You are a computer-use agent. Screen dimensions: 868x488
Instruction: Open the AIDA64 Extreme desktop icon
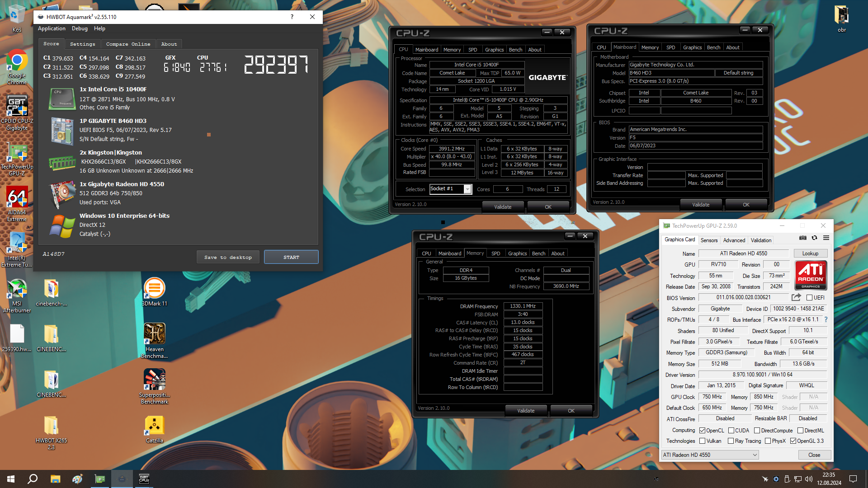[17, 204]
